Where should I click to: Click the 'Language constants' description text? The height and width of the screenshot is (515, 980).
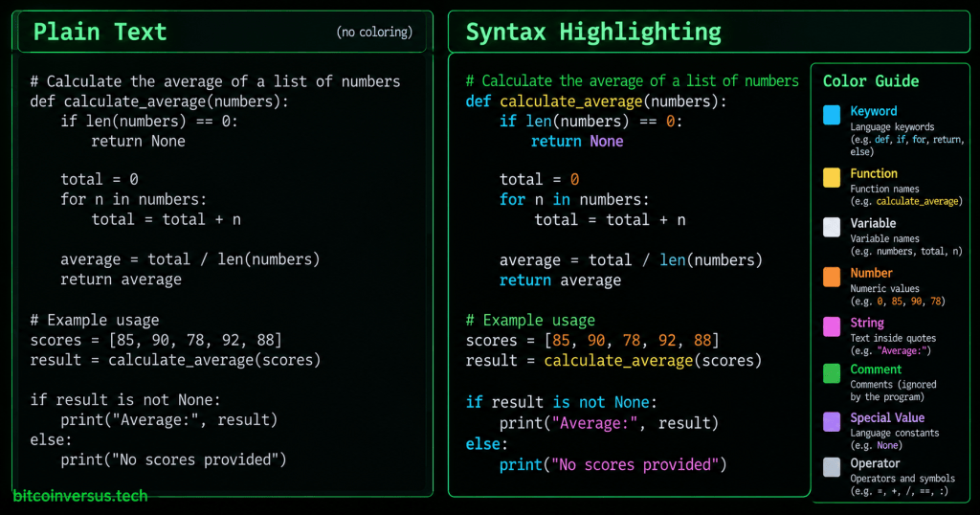895,433
